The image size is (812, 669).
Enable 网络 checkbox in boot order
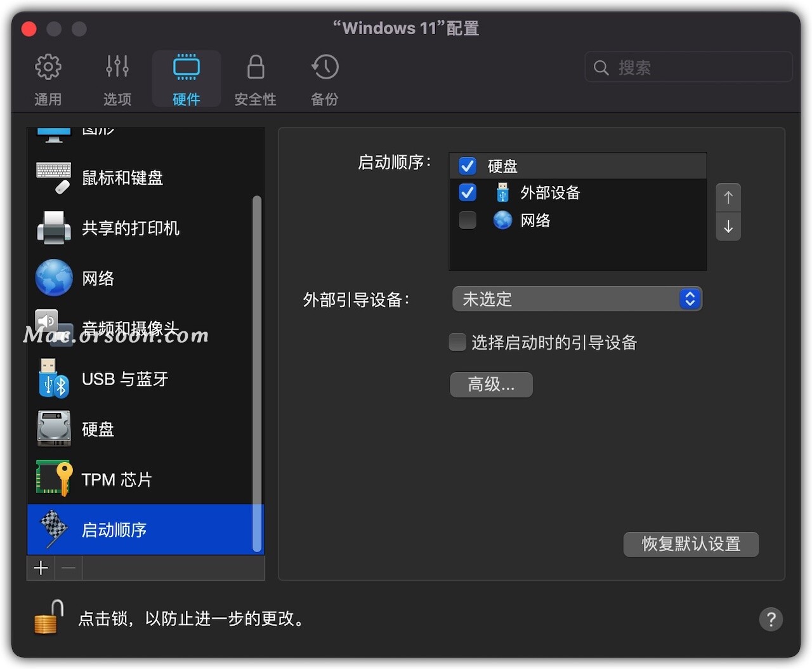coord(468,220)
